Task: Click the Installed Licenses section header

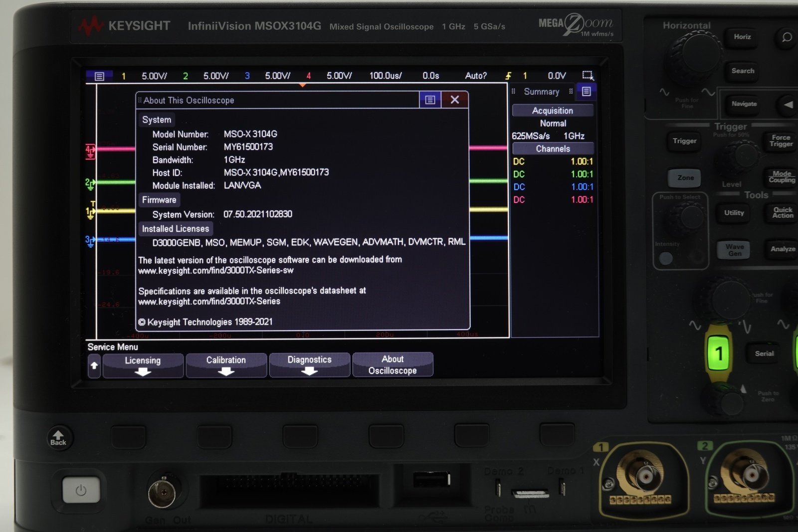Action: pos(176,229)
